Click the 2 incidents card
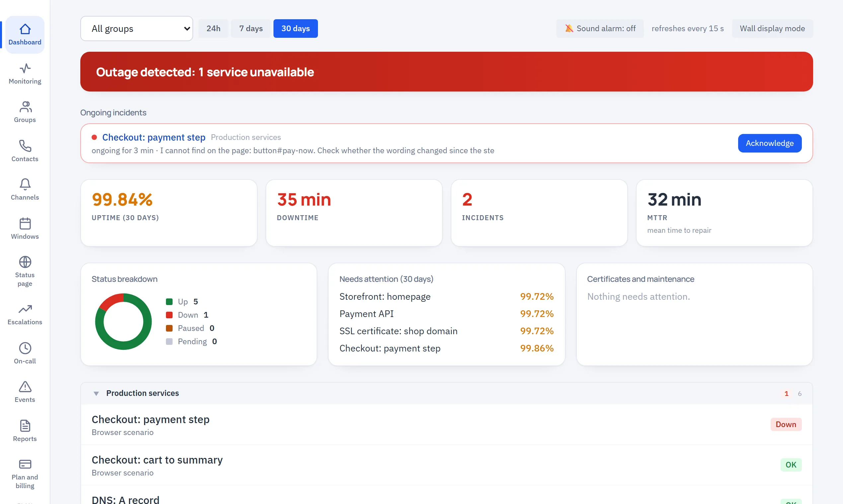Image resolution: width=843 pixels, height=504 pixels. [x=539, y=213]
